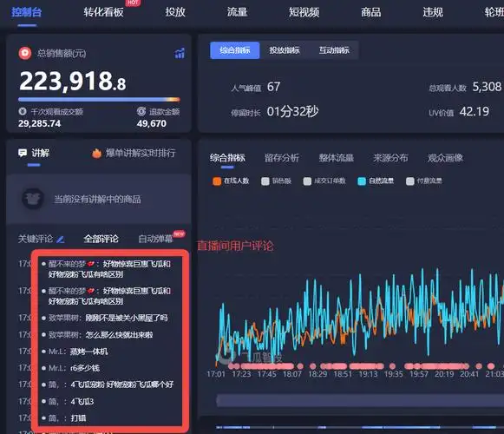This screenshot has width=504, height=434.
Task: Select the 互动指标 button
Action: click(334, 50)
